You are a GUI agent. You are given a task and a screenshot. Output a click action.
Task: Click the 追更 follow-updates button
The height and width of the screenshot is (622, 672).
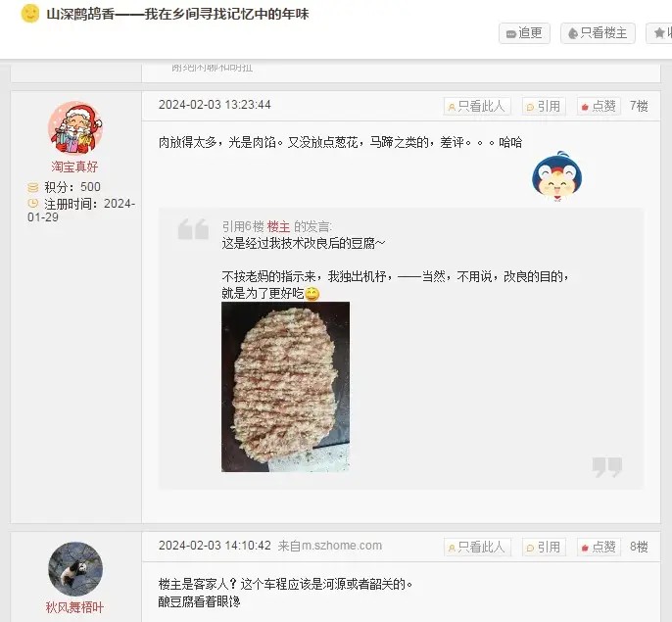coord(524,33)
